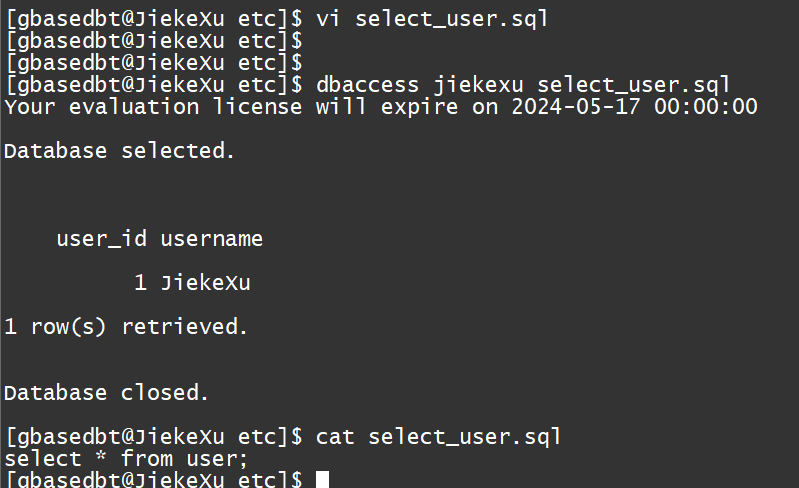Viewport: 799px width, 488px height.
Task: Click the "select * from user;" SQL line
Action: tap(126, 458)
